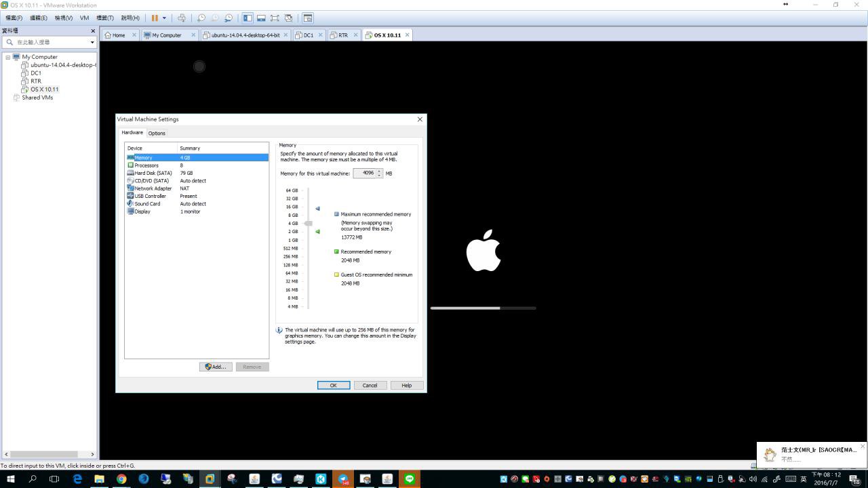
Task: Enter full screen mode from the toolbar
Action: 275,18
